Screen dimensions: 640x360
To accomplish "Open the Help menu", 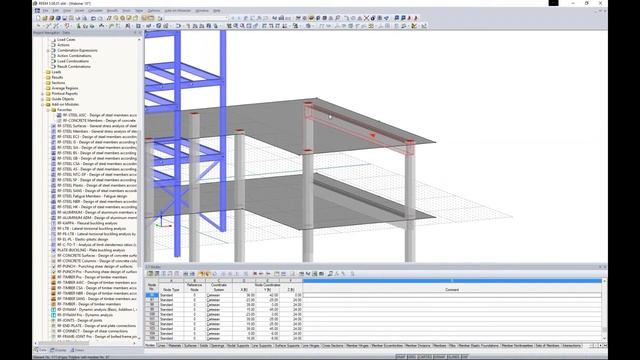I will coord(217,11).
